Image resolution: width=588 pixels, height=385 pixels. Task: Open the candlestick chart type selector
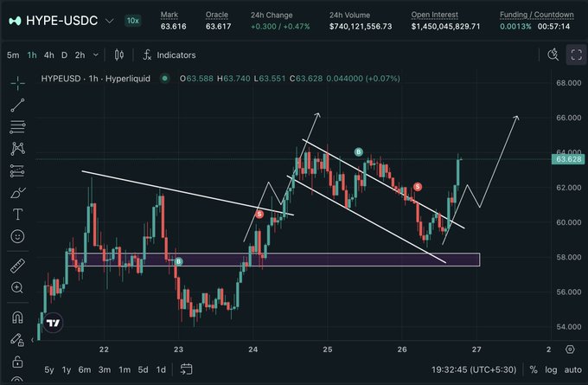[x=119, y=55]
